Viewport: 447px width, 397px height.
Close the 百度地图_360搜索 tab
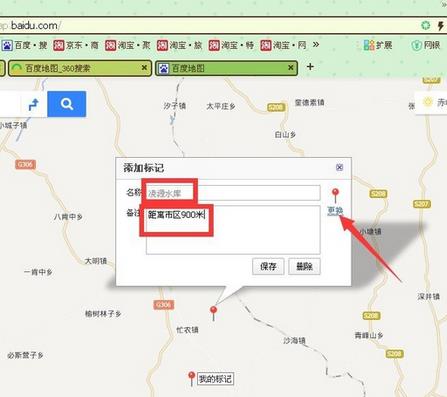[x=144, y=68]
